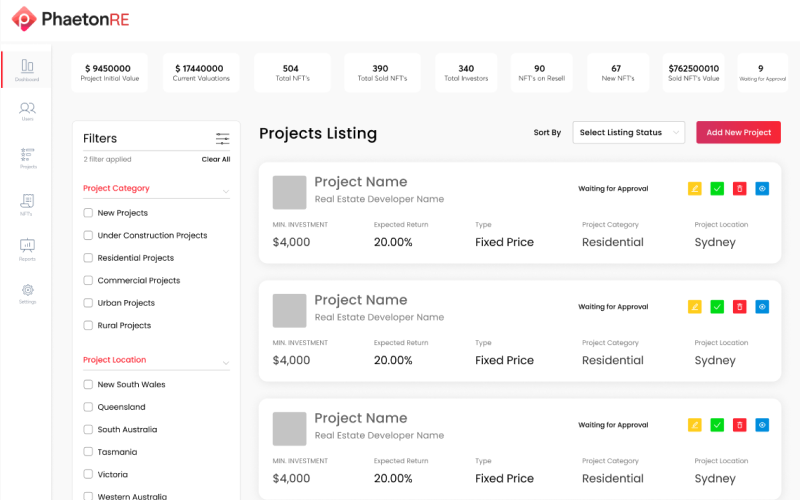Select the Current Valuations stat card

click(x=201, y=73)
